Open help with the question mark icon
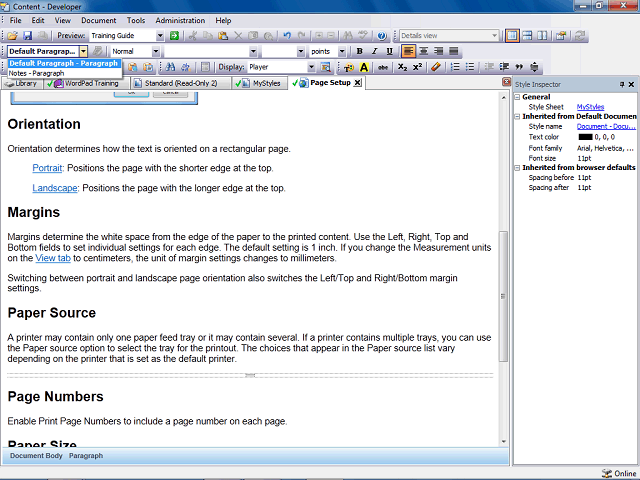Viewport: 640px width, 480px height. pyautogui.click(x=382, y=36)
